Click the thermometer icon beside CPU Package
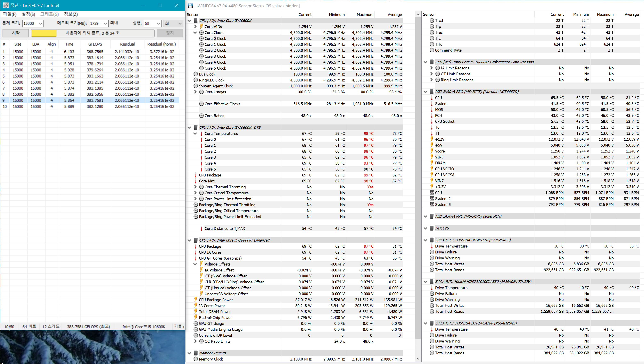644x364 pixels. [196, 175]
